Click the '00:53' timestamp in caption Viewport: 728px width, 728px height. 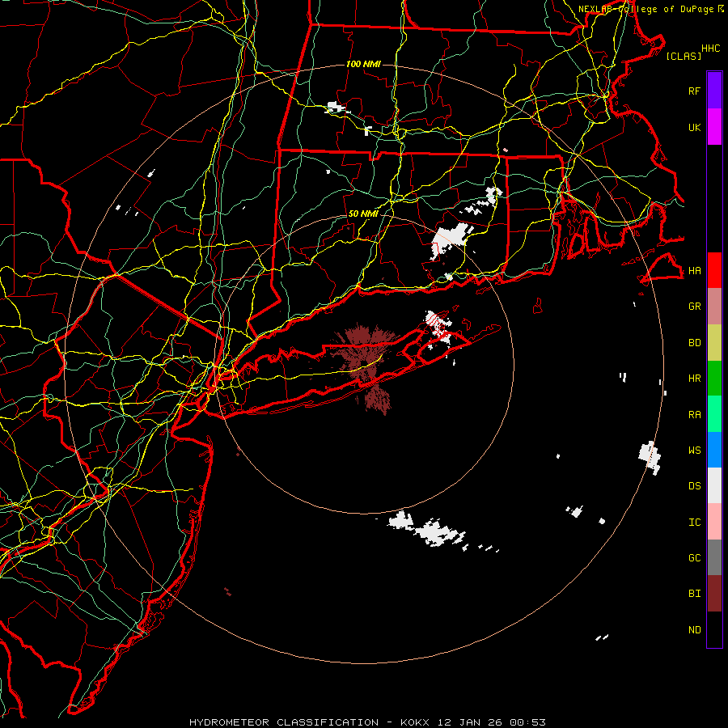click(x=527, y=722)
